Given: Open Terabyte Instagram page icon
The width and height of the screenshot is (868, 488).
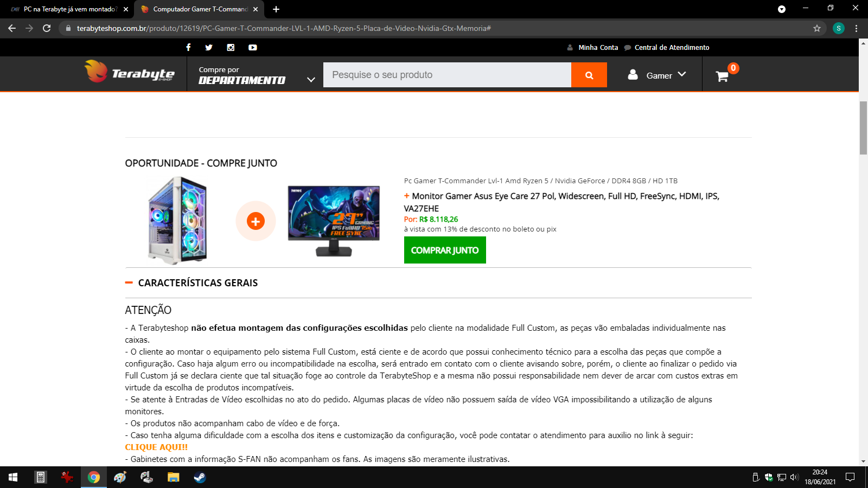Looking at the screenshot, I should (x=231, y=47).
